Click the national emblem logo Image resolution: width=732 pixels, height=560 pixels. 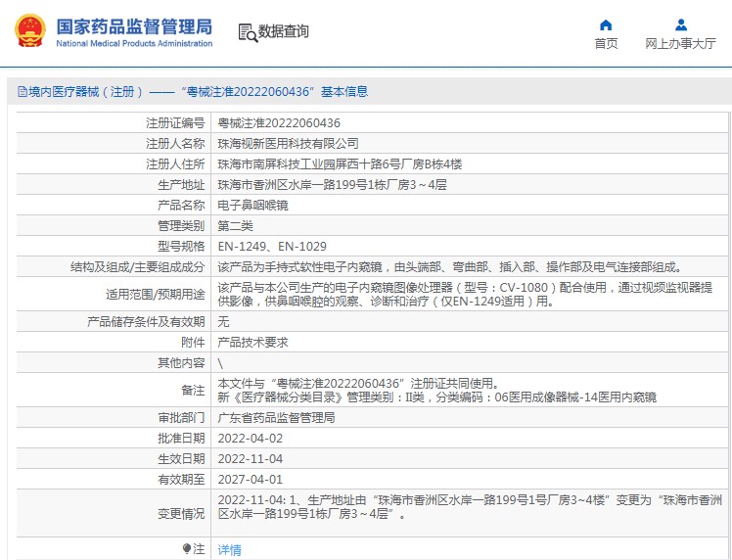pyautogui.click(x=28, y=31)
